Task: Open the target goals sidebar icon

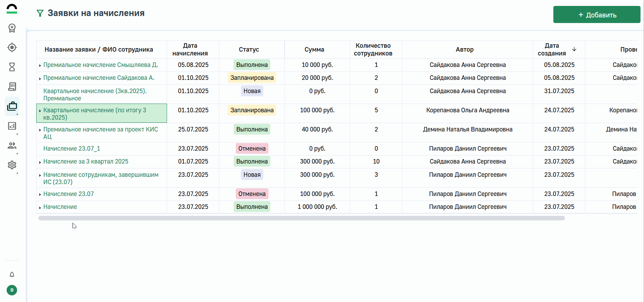Action: coord(12,47)
